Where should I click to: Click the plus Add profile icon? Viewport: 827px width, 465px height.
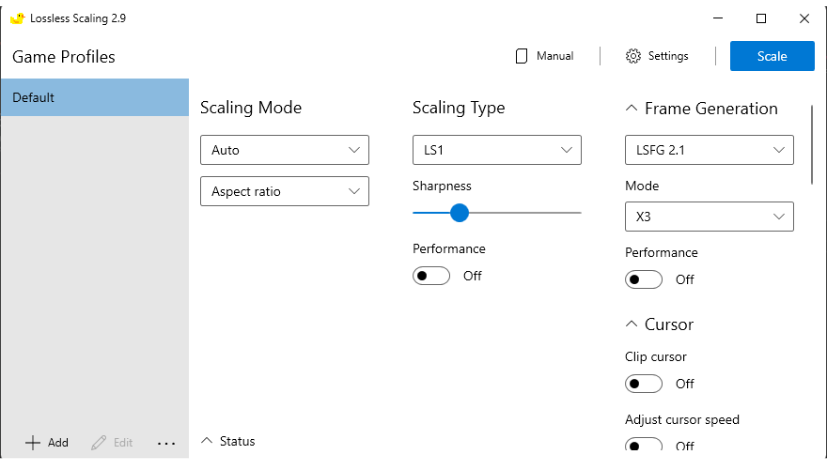pyautogui.click(x=33, y=443)
